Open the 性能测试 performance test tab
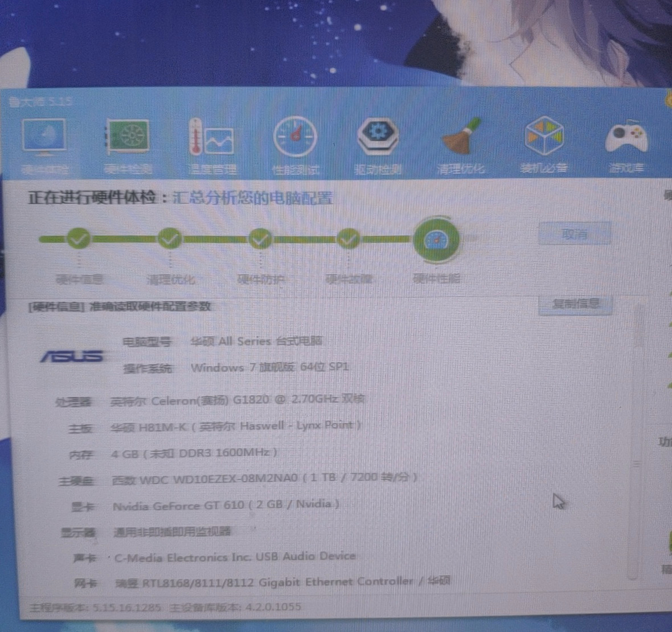 tap(296, 147)
